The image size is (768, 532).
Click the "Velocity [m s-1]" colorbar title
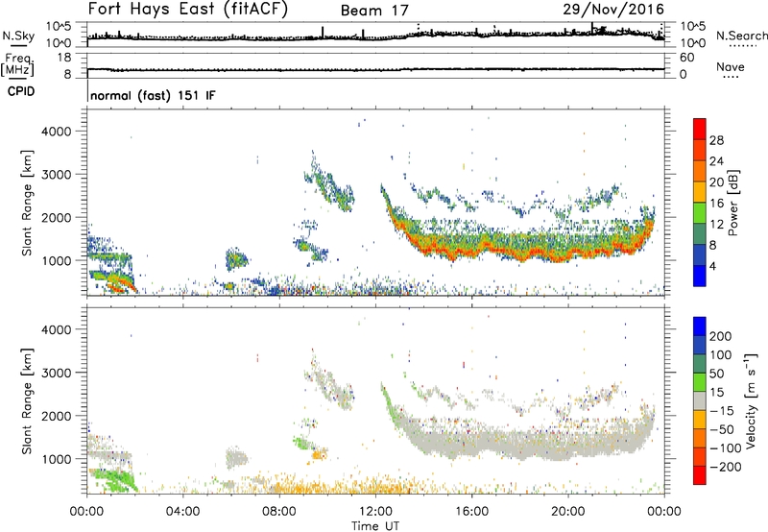751,400
